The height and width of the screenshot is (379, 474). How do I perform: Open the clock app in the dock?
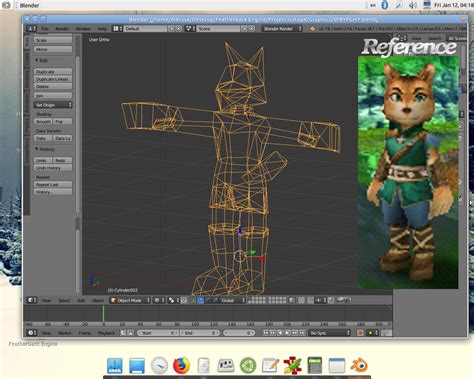point(159,365)
